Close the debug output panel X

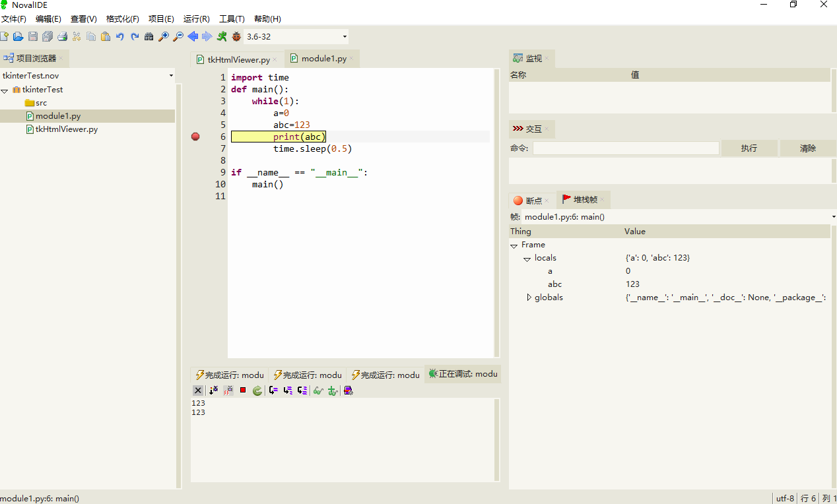point(198,391)
